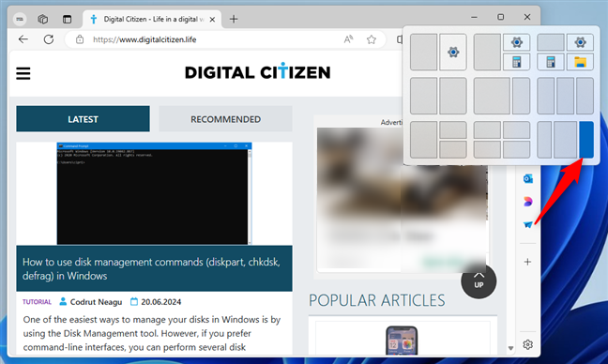Go back to the previous page
Viewport: 608px width, 364px height.
pyautogui.click(x=23, y=39)
